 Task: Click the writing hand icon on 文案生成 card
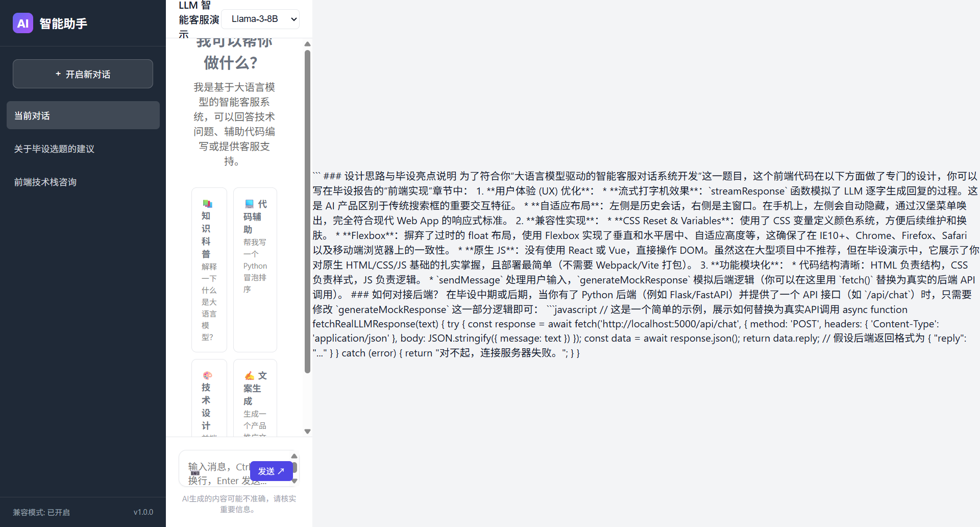[x=249, y=375]
